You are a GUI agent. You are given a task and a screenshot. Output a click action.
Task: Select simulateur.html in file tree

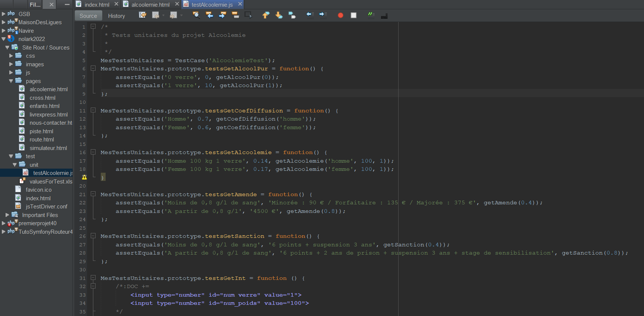[x=48, y=148]
